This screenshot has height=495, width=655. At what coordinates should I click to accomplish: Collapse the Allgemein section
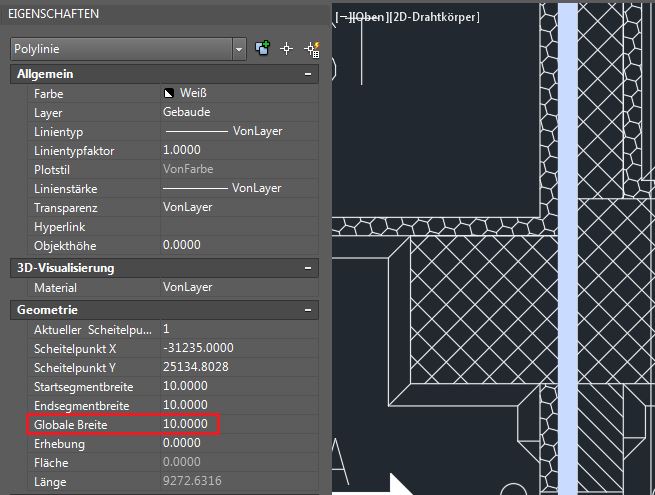309,74
